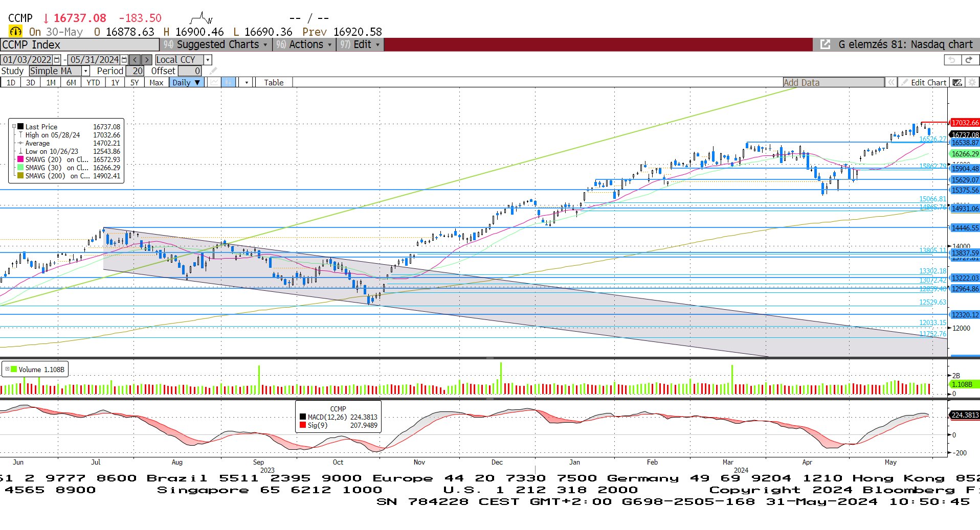Click the 14446.55 blue level label
The image size is (980, 530).
point(965,228)
